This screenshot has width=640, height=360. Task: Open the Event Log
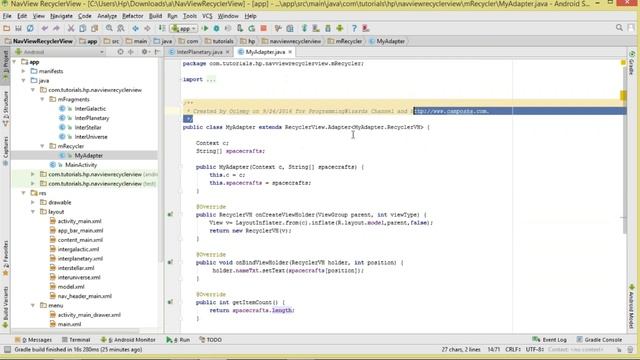click(x=550, y=340)
